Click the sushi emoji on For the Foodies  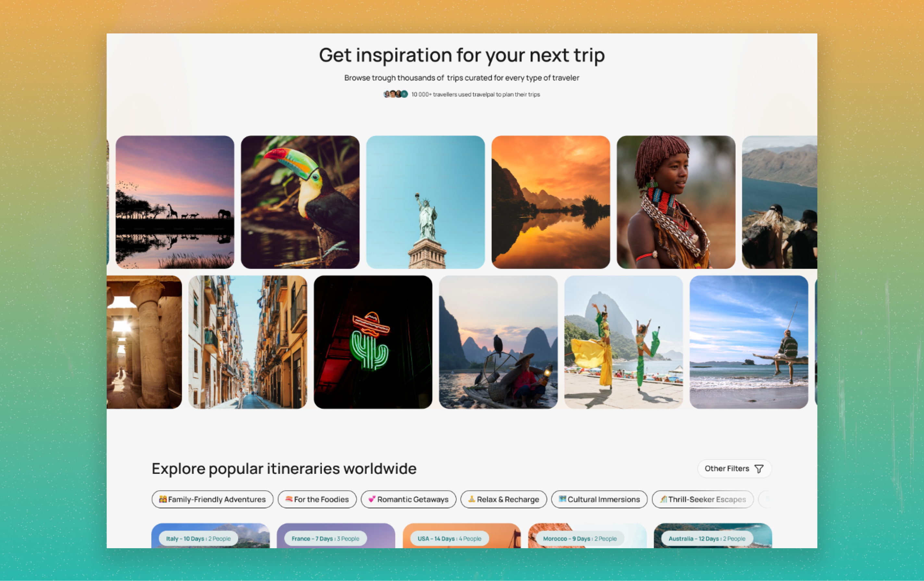[x=289, y=499]
